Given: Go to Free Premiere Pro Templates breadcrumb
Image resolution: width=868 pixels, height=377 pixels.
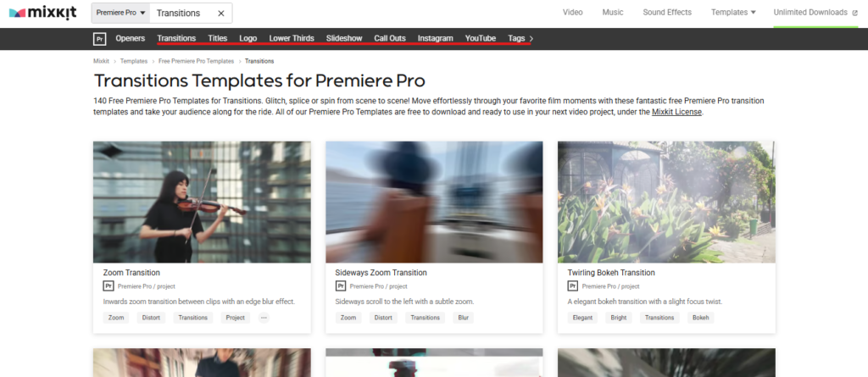Looking at the screenshot, I should coord(196,62).
